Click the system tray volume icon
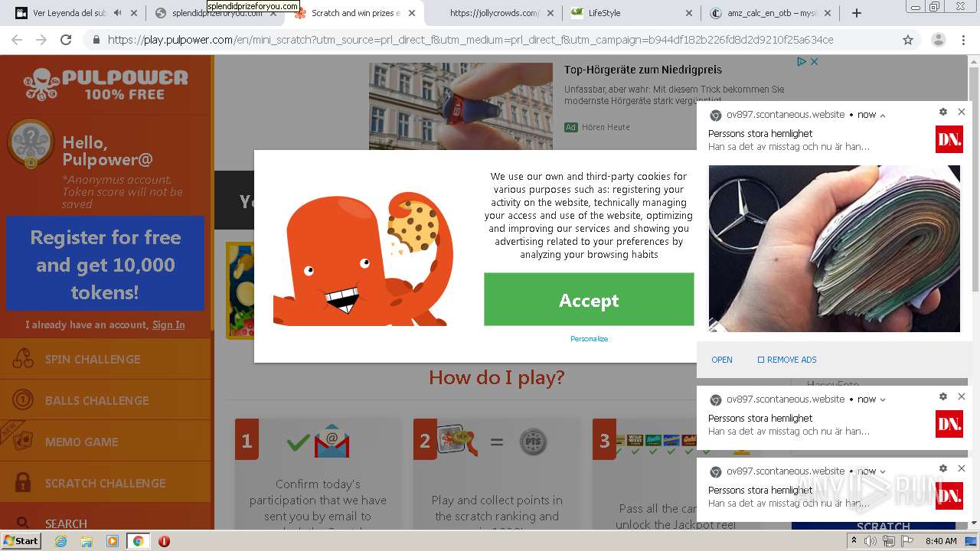The image size is (980, 551). (x=871, y=541)
